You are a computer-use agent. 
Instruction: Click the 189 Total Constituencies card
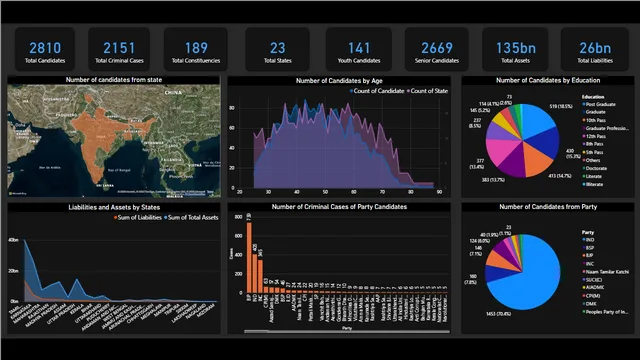click(196, 49)
